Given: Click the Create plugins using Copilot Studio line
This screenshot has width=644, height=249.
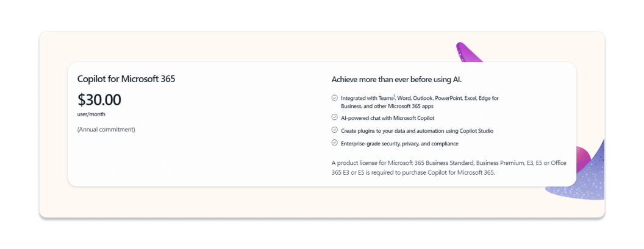Looking at the screenshot, I should click(417, 131).
